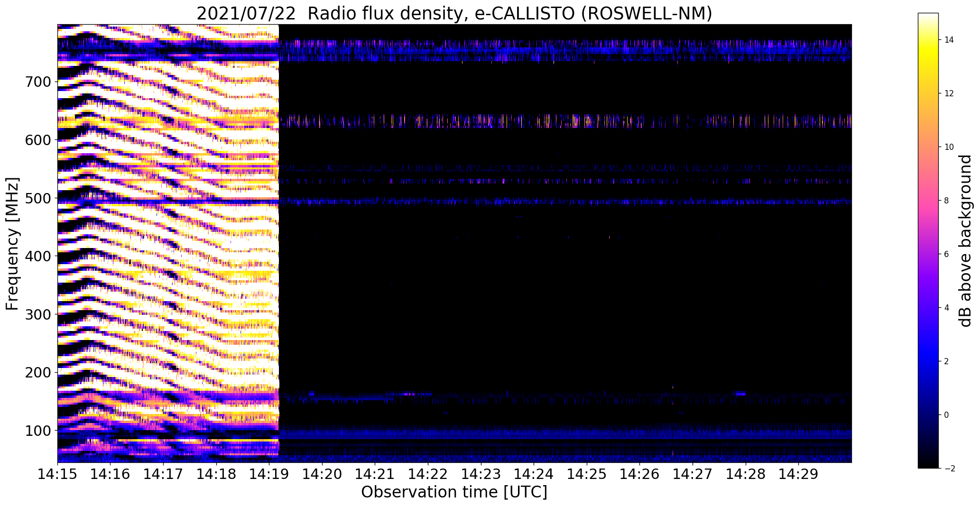Screen dimensions: 980x506
Task: Click the colorbar tick value 0
Action: coord(947,415)
